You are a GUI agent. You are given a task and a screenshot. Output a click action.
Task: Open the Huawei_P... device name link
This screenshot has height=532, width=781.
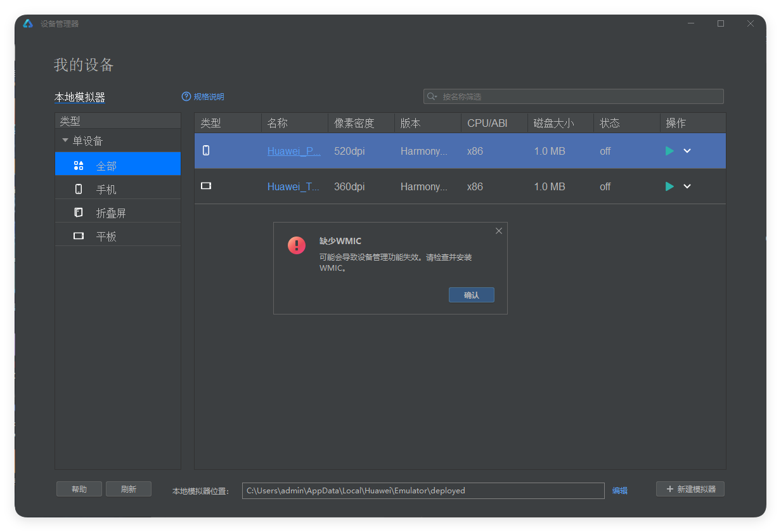pyautogui.click(x=294, y=151)
